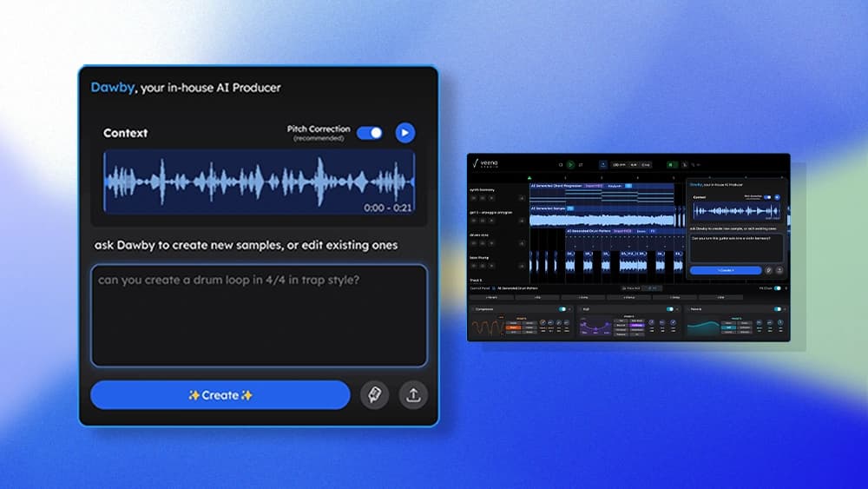Click the blue highlighted button left of tempo field
The height and width of the screenshot is (489, 868).
click(x=603, y=164)
